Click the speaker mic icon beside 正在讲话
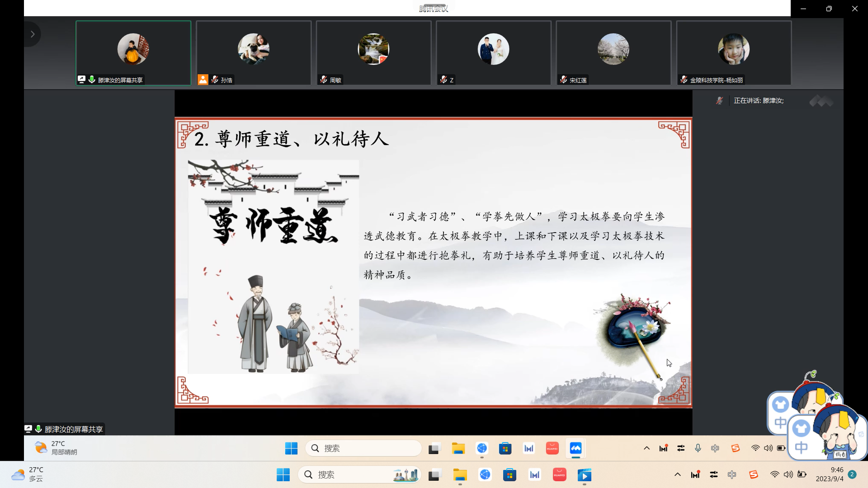 (719, 101)
